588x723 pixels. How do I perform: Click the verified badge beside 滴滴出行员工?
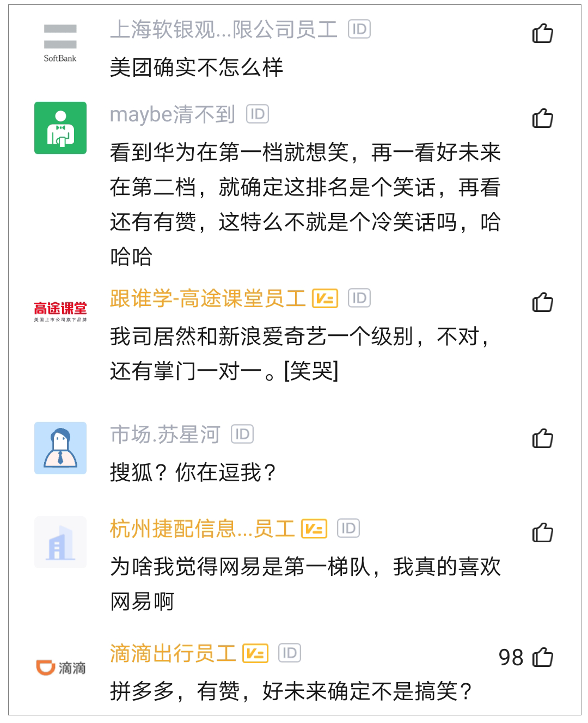click(x=255, y=653)
